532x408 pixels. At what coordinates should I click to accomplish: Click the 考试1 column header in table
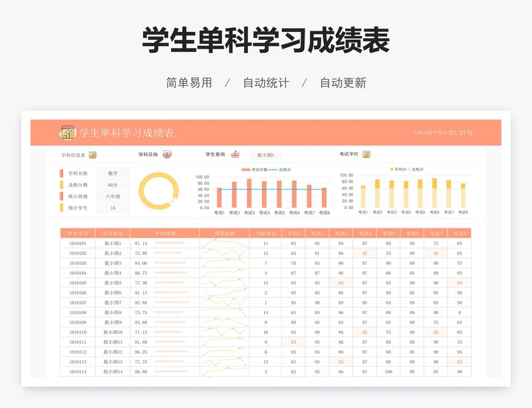click(x=293, y=233)
